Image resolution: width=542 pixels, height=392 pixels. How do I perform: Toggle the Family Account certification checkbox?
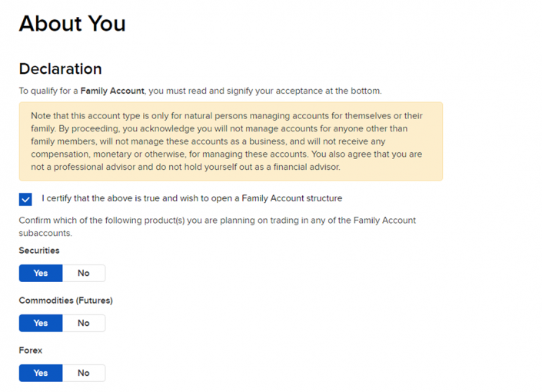click(25, 199)
